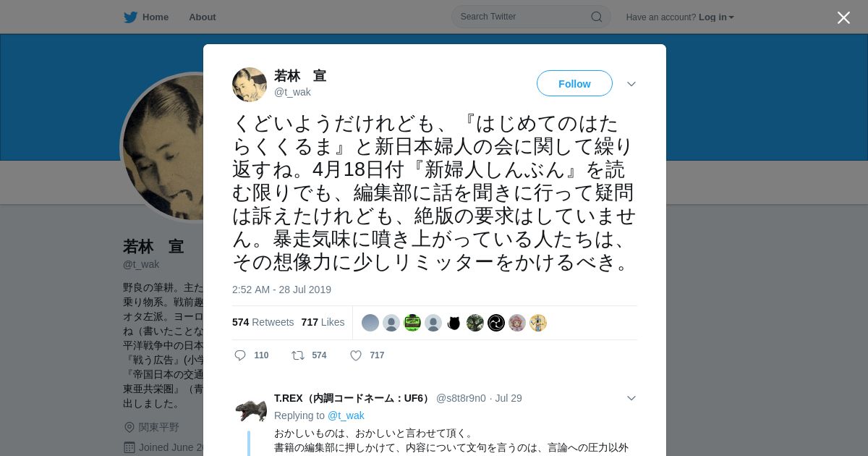This screenshot has height=456, width=868.
Task: Follow 若林 宣 with the Follow button
Action: (574, 83)
